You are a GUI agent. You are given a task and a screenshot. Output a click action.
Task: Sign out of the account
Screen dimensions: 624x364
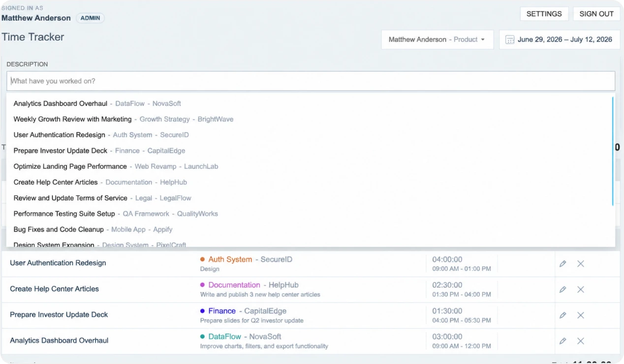point(596,14)
